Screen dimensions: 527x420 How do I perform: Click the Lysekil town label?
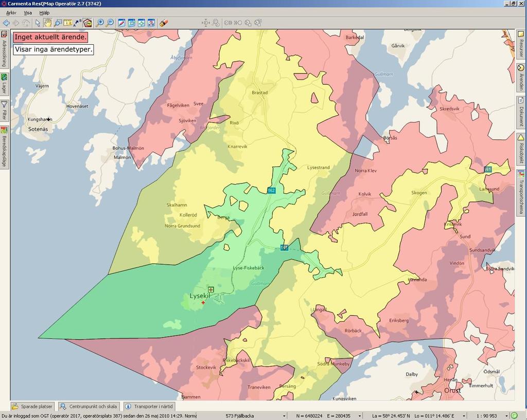pos(200,296)
